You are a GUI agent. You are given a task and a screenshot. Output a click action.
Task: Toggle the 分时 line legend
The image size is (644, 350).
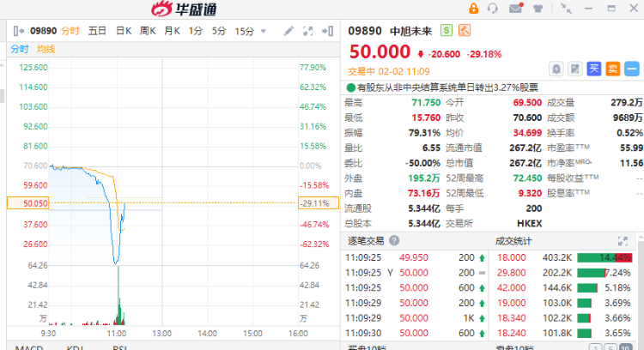tap(20, 49)
